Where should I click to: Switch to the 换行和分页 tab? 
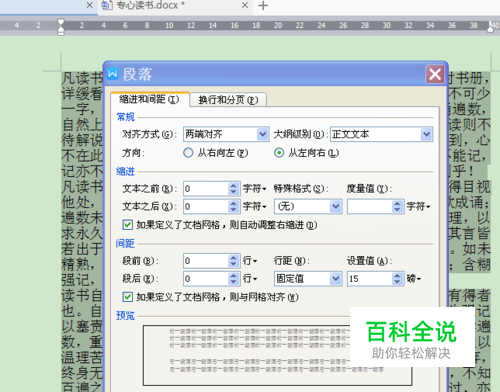(x=228, y=100)
